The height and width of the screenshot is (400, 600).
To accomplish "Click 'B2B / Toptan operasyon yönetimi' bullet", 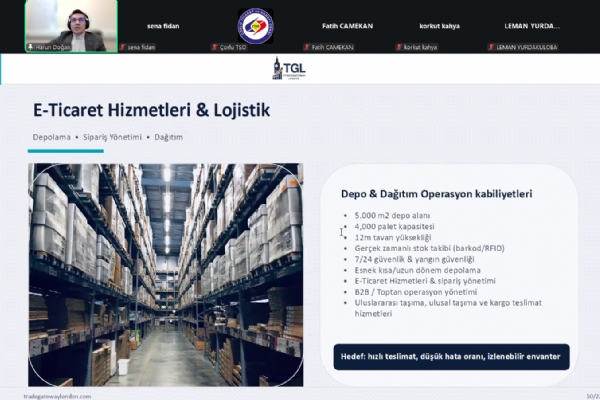I will point(416,292).
